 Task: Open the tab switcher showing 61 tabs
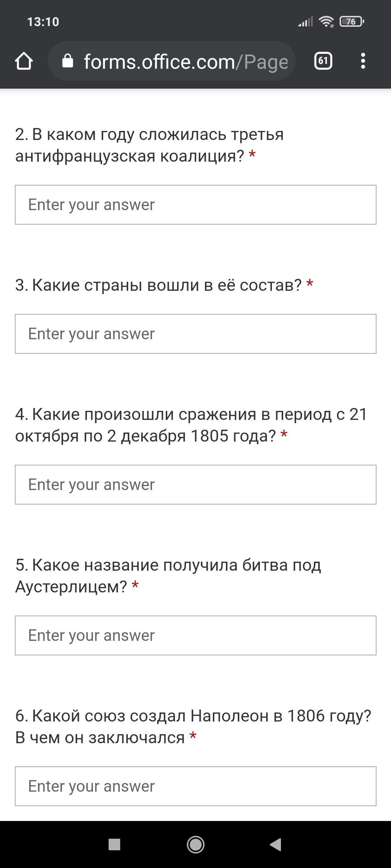323,61
